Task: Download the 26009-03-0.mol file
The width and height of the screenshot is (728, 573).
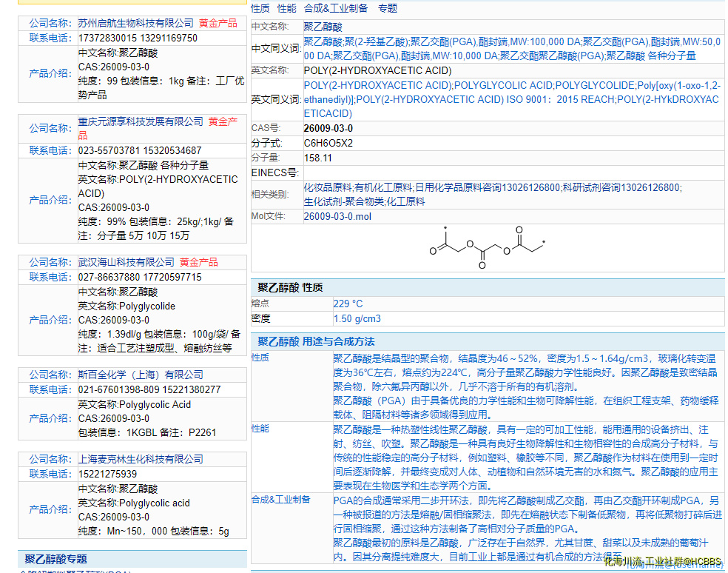Action: point(337,216)
